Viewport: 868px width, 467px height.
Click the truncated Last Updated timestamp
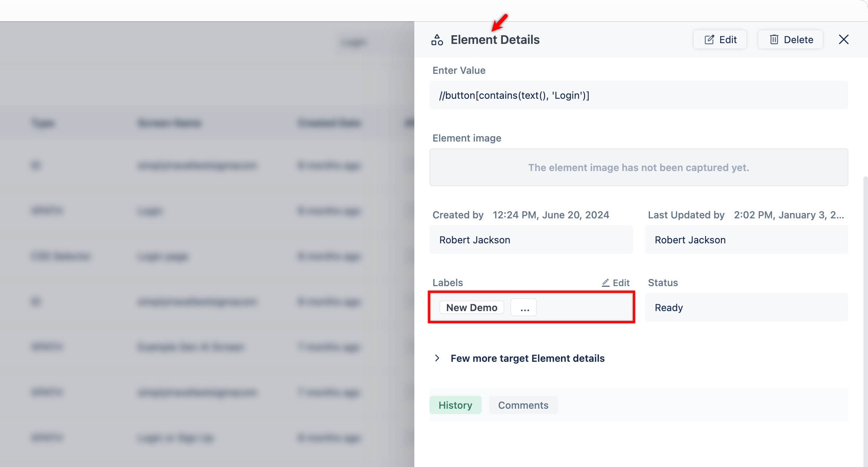point(789,215)
